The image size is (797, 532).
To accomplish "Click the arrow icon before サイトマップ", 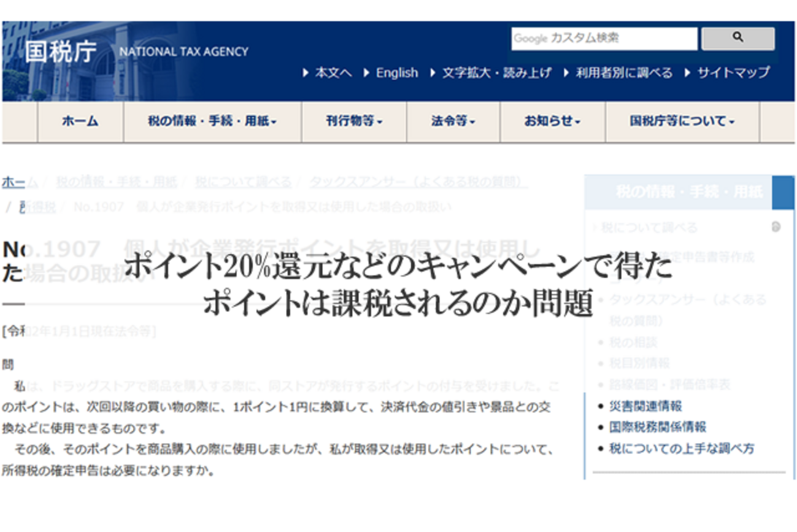I will click(x=687, y=72).
